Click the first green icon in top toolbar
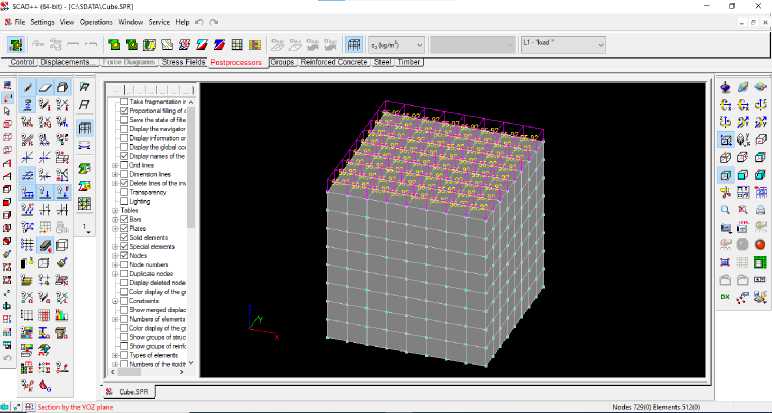This screenshot has width=772, height=413. point(16,45)
